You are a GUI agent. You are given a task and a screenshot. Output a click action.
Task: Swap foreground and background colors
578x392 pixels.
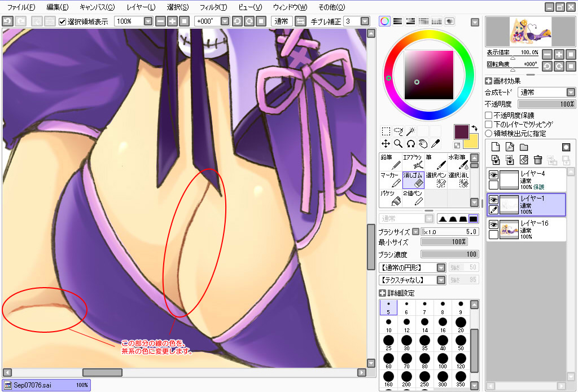[x=475, y=128]
